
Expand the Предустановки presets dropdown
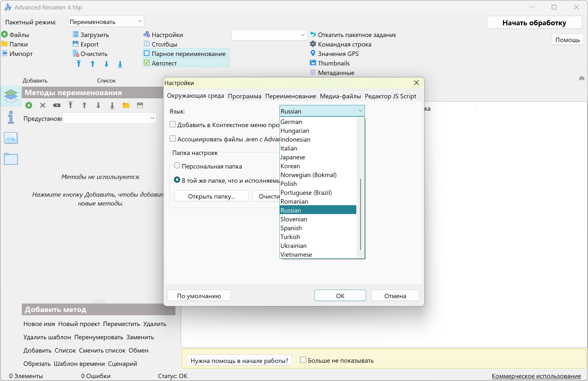(152, 118)
